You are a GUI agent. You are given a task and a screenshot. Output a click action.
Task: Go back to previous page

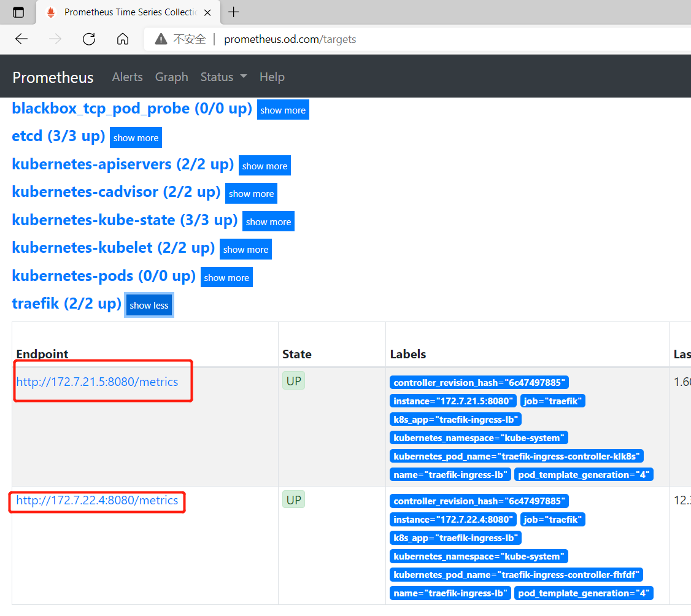coord(21,39)
